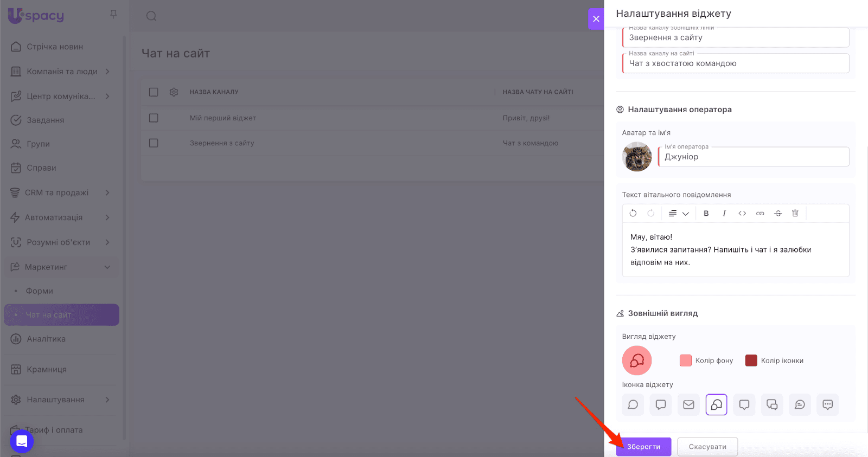
Task: Select the highlighted overlapping round bubbles icon
Action: [717, 404]
